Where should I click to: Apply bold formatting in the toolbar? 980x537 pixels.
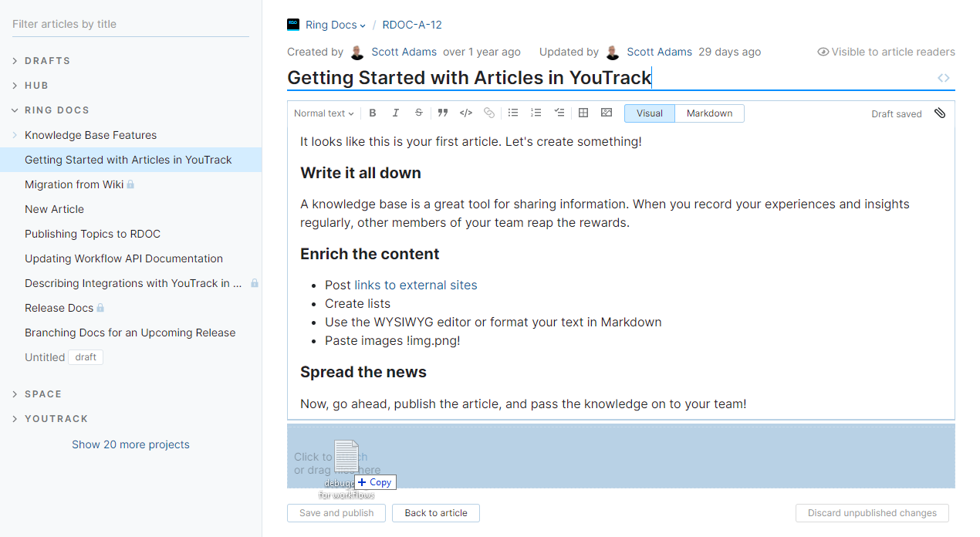pos(373,113)
